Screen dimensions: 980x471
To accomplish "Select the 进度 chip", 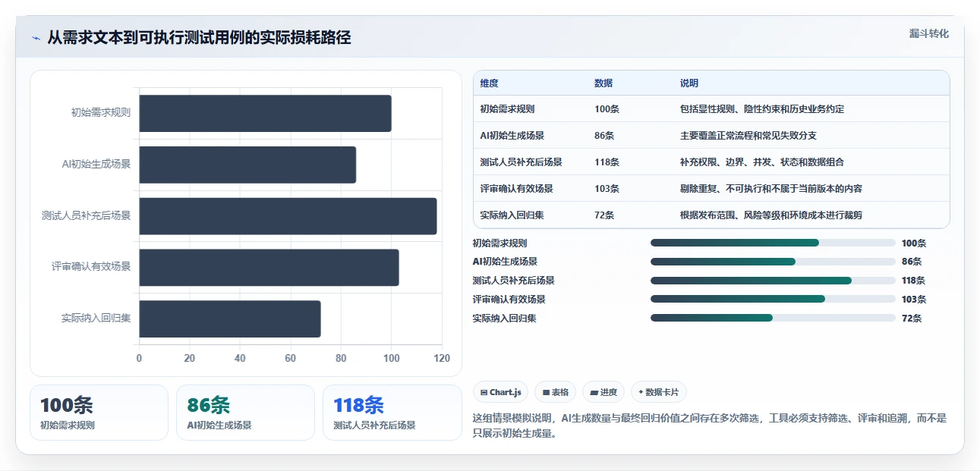I will pos(603,392).
